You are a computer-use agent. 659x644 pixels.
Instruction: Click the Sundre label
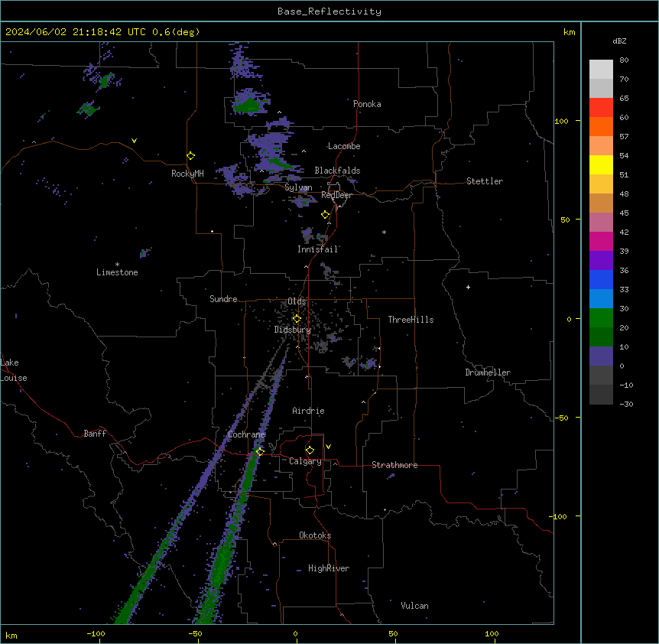(223, 299)
